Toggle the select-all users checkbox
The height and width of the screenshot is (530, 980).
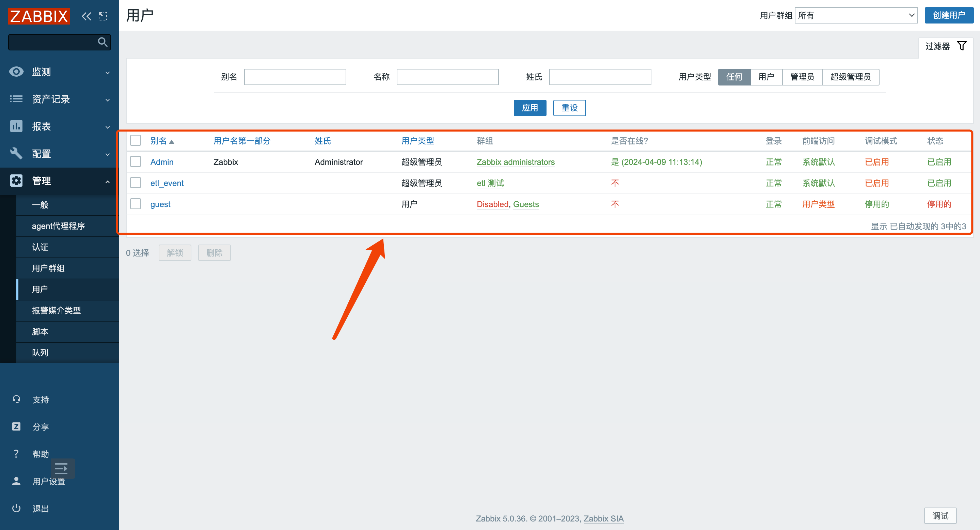coord(136,141)
